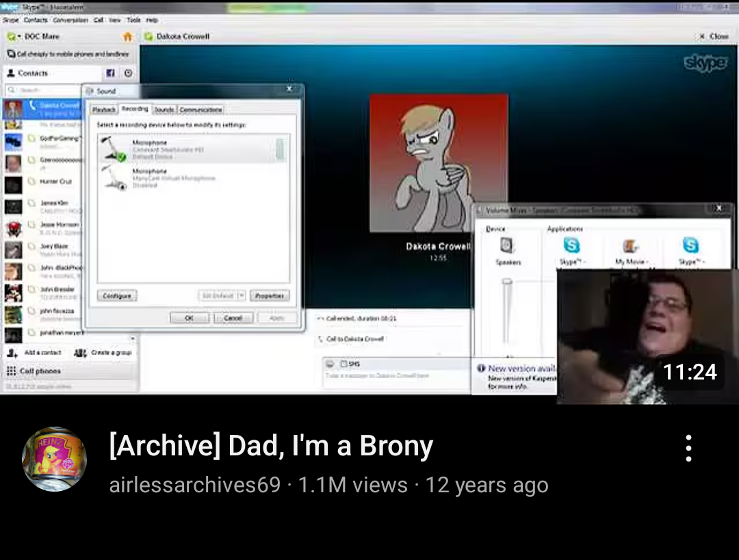Select the John Bressler contact

tap(42, 293)
